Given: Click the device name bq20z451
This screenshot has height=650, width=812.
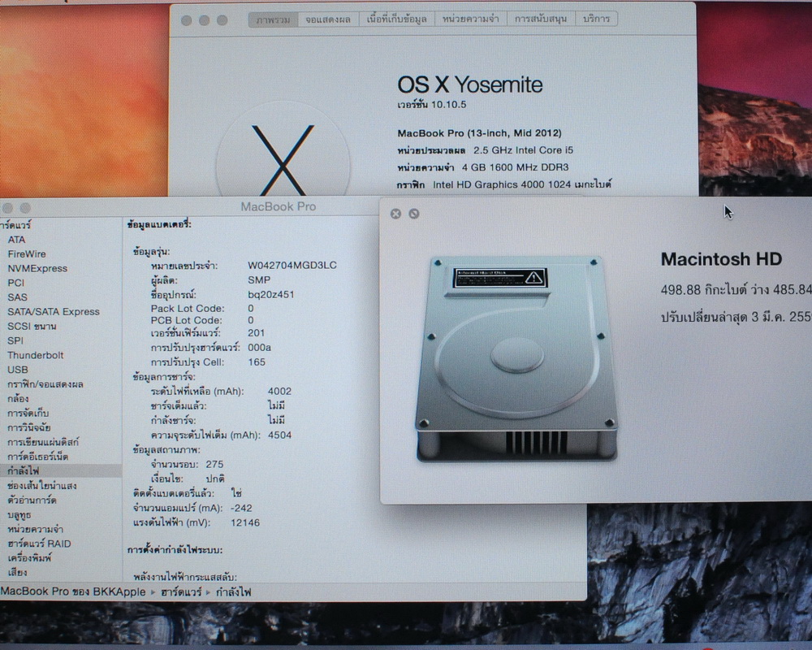Looking at the screenshot, I should tap(271, 294).
